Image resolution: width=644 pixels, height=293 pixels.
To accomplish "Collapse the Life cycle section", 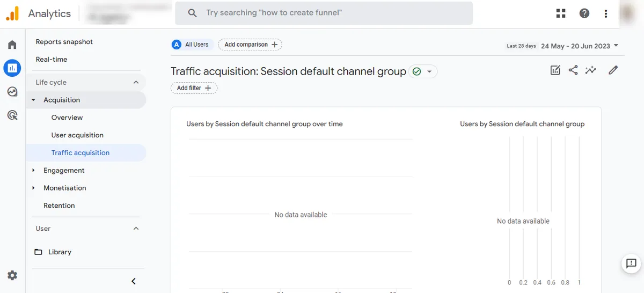I will tap(136, 82).
